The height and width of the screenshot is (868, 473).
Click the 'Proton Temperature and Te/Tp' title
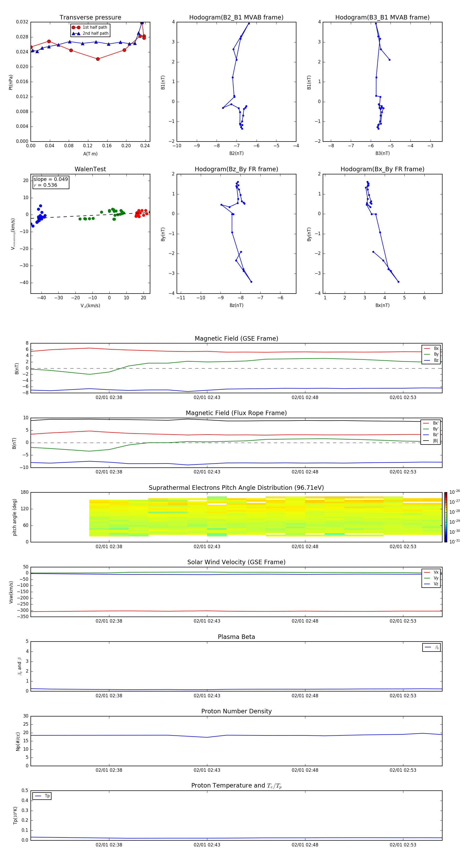point(236,786)
